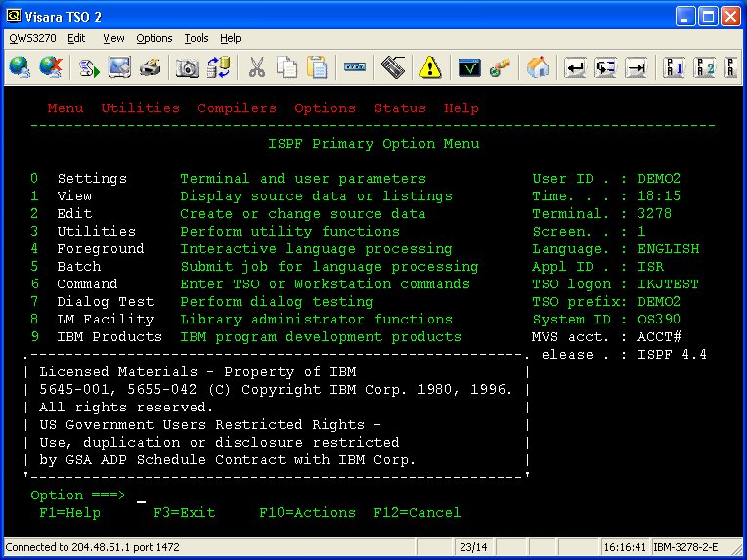Open the Tools menu

[197, 38]
